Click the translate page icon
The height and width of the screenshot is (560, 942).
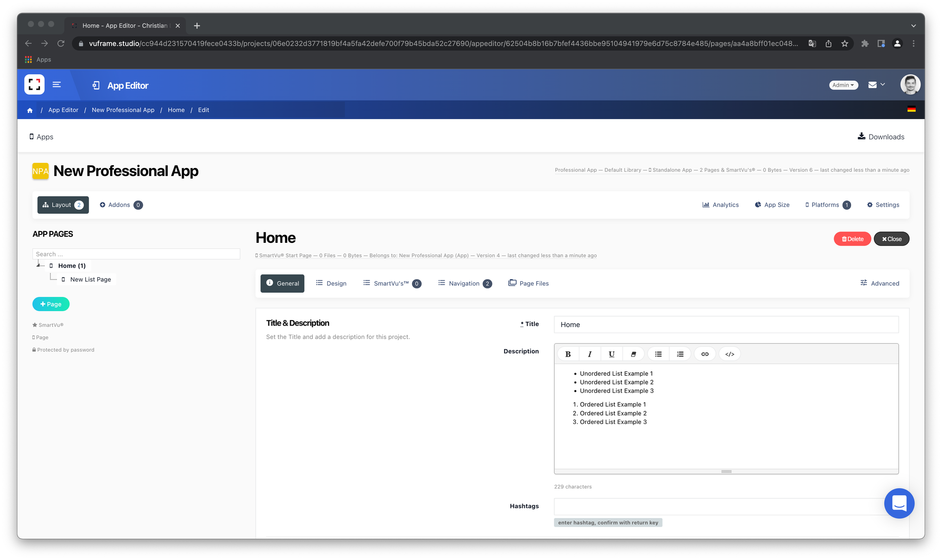point(812,43)
